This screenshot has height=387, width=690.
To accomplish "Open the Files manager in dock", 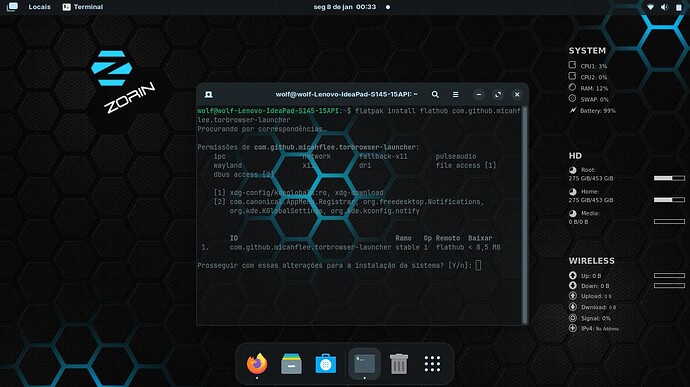I will (x=291, y=364).
